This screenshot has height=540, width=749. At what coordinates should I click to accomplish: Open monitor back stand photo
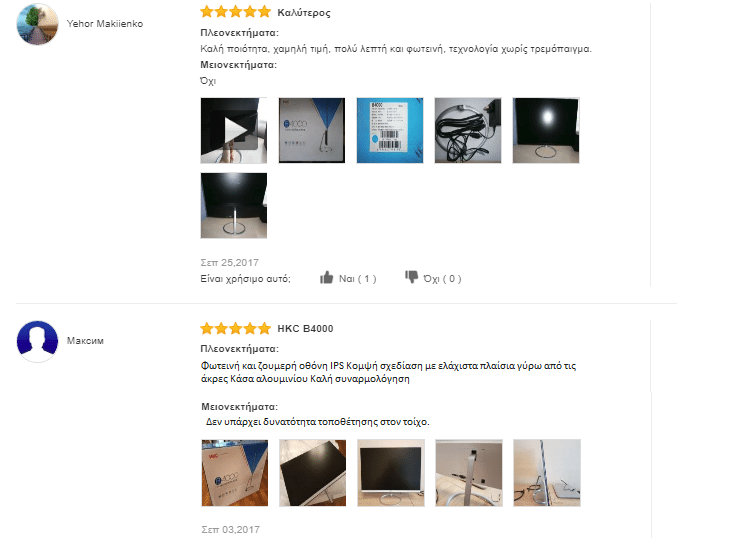point(469,473)
